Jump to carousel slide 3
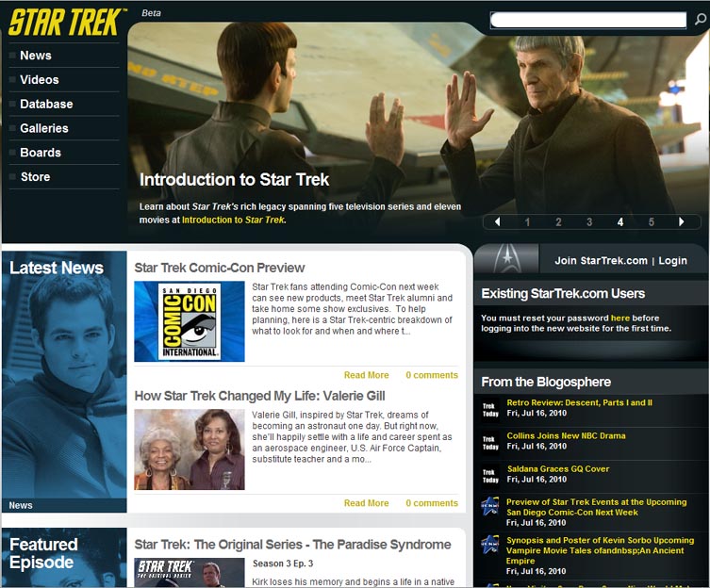The image size is (710, 588). (589, 222)
